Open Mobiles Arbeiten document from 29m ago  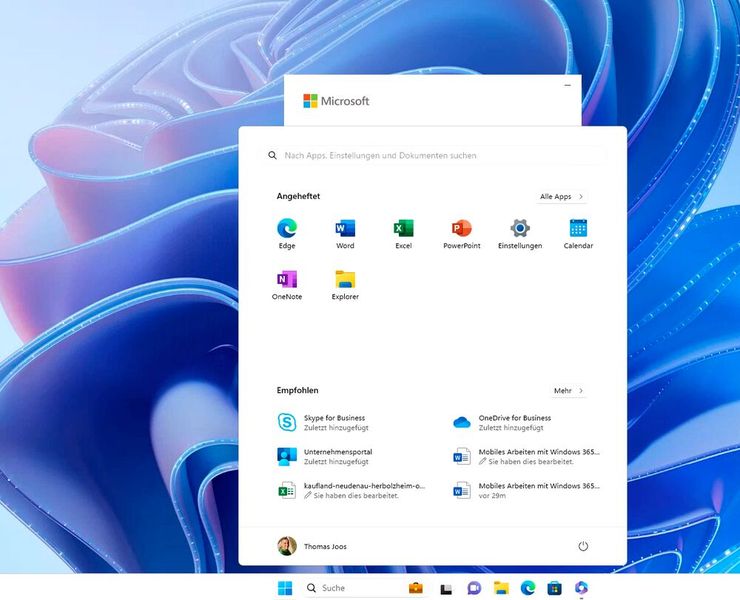[x=526, y=490]
